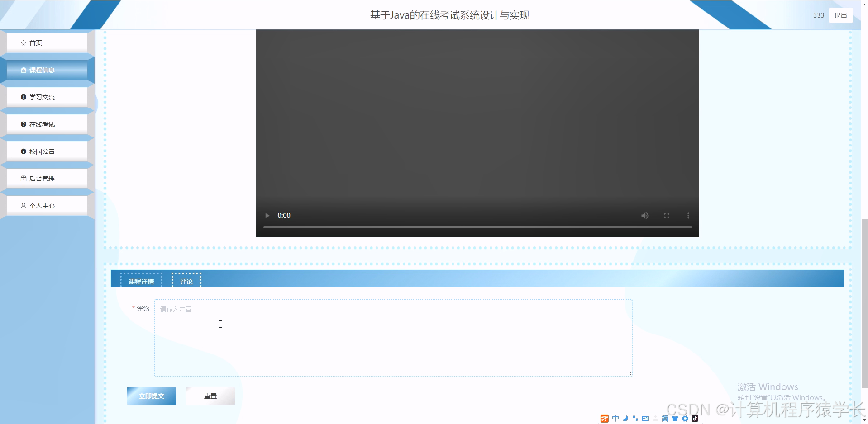Click the username 333 in header

(819, 15)
